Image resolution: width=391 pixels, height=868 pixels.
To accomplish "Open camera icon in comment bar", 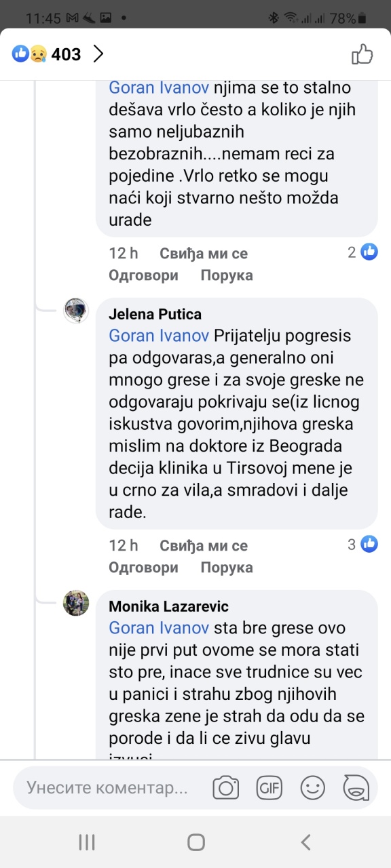I will (x=226, y=787).
